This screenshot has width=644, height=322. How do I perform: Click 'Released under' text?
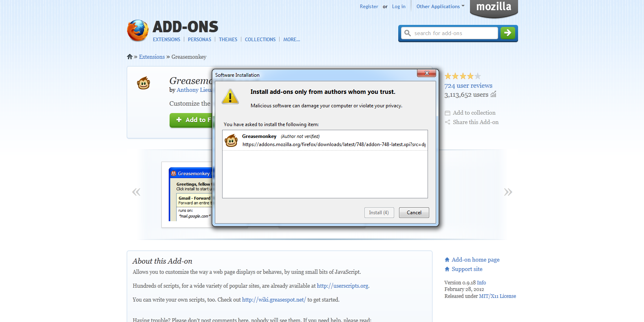click(x=461, y=296)
